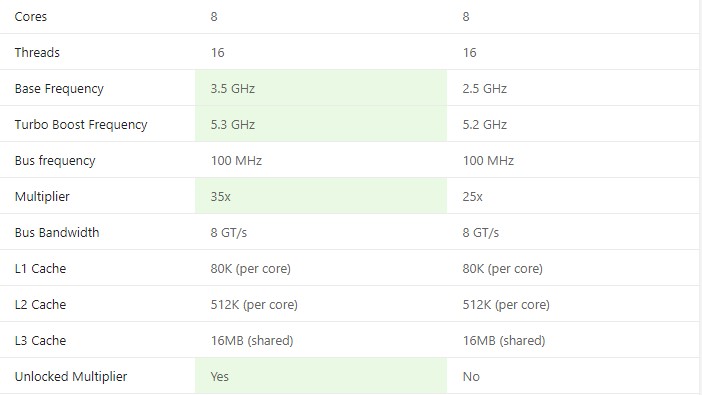Select the L1 Cache row label
The height and width of the screenshot is (395, 702).
click(x=40, y=269)
